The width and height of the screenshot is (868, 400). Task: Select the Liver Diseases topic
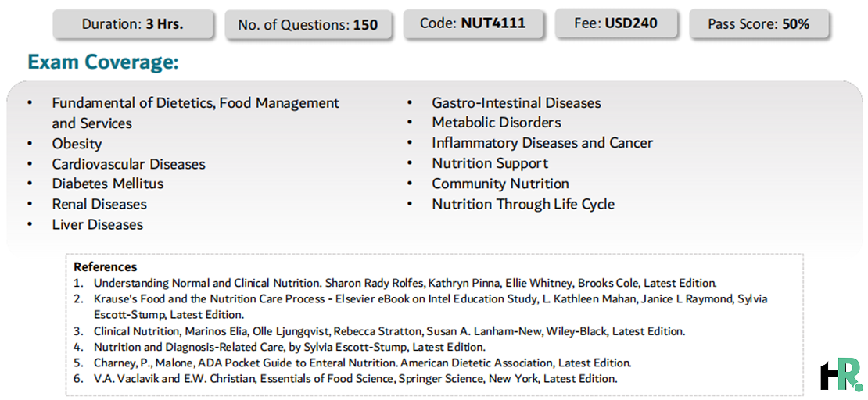tap(98, 224)
